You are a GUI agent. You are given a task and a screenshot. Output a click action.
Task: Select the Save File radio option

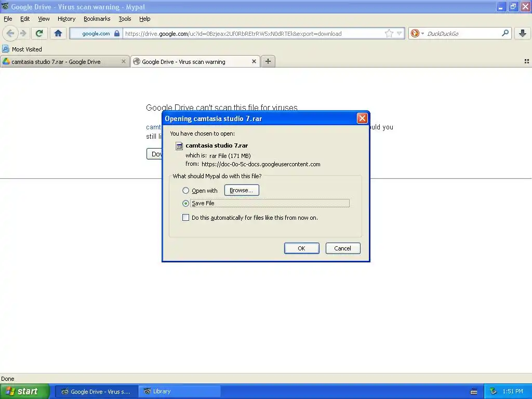pyautogui.click(x=185, y=203)
